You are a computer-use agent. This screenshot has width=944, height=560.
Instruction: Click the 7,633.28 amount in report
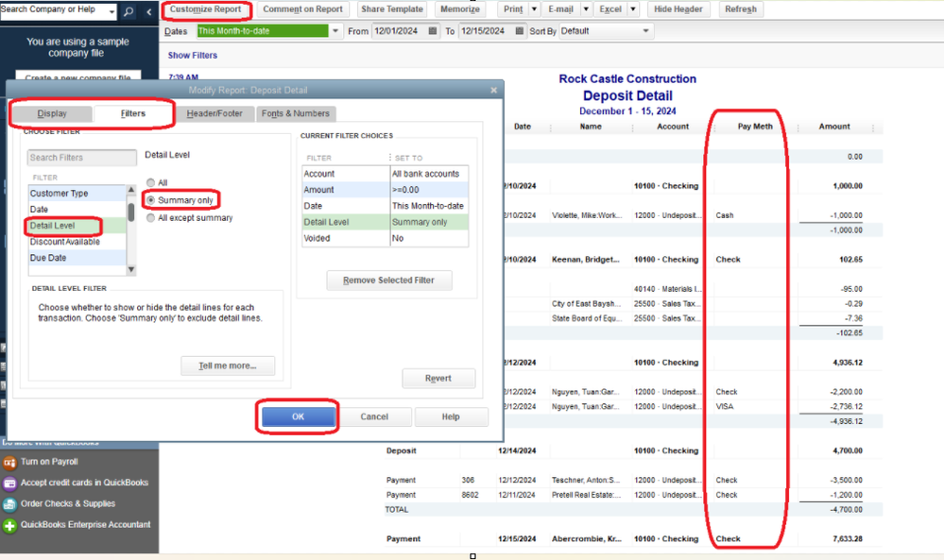point(847,539)
